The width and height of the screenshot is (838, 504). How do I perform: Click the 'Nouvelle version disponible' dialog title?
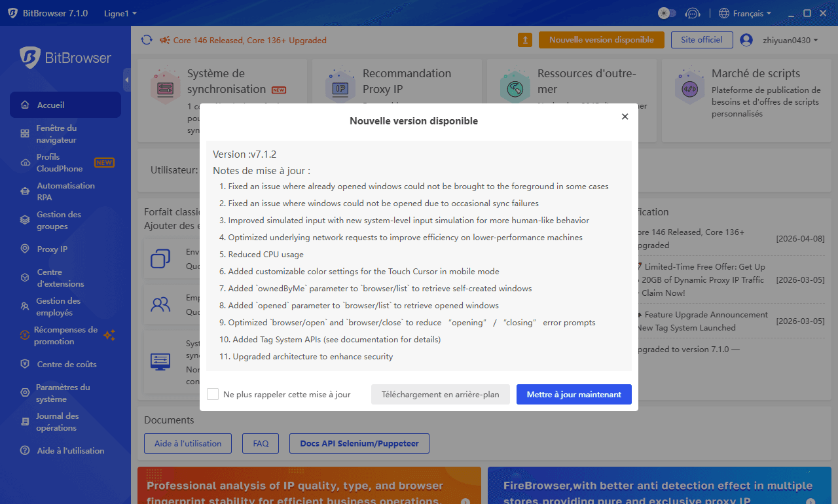[x=414, y=121]
